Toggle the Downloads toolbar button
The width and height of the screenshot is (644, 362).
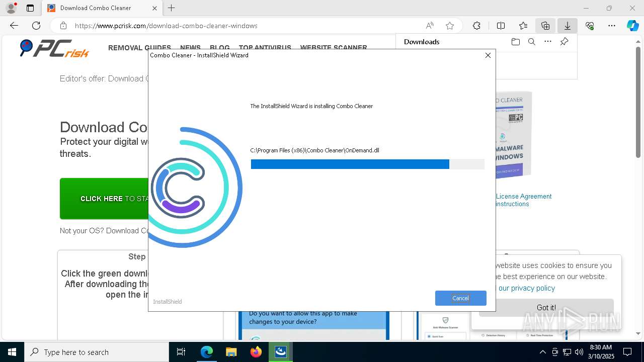(568, 26)
